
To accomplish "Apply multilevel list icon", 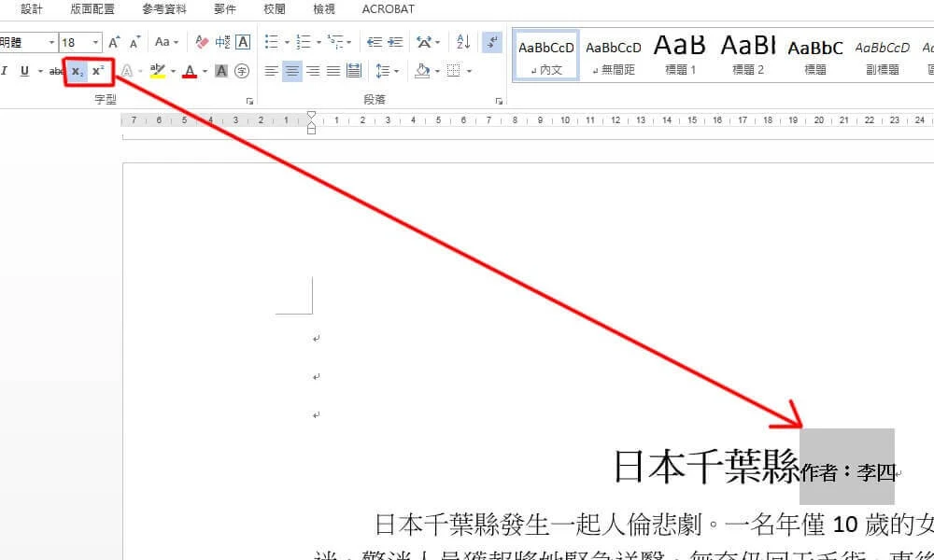I will pos(335,42).
